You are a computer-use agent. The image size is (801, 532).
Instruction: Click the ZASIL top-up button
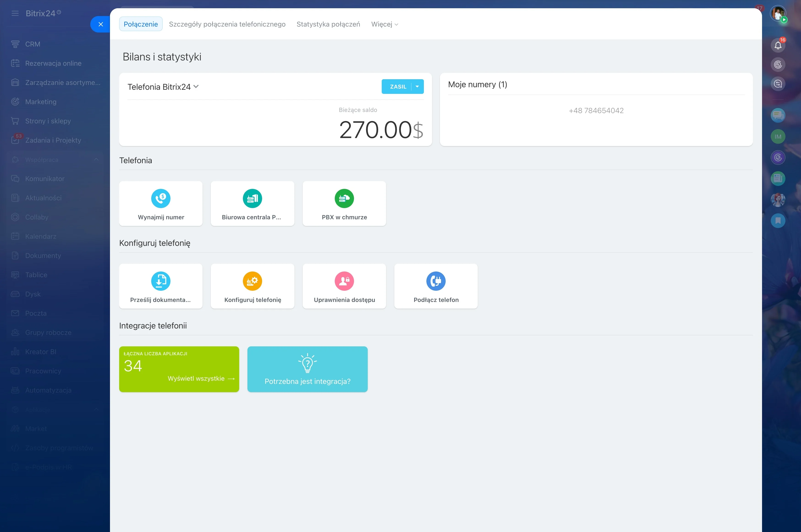click(397, 87)
